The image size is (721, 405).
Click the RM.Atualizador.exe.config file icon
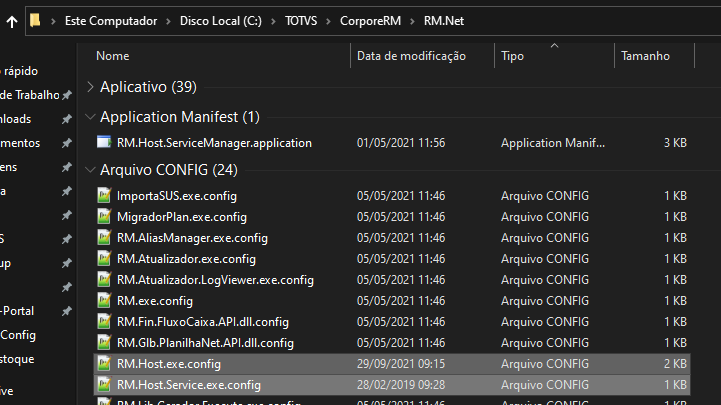[x=104, y=259]
